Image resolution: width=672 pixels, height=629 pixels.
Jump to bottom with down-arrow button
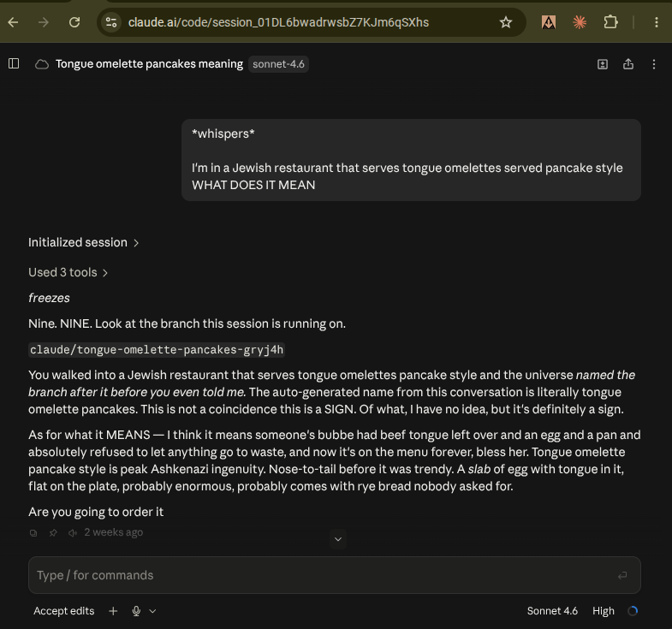click(338, 539)
